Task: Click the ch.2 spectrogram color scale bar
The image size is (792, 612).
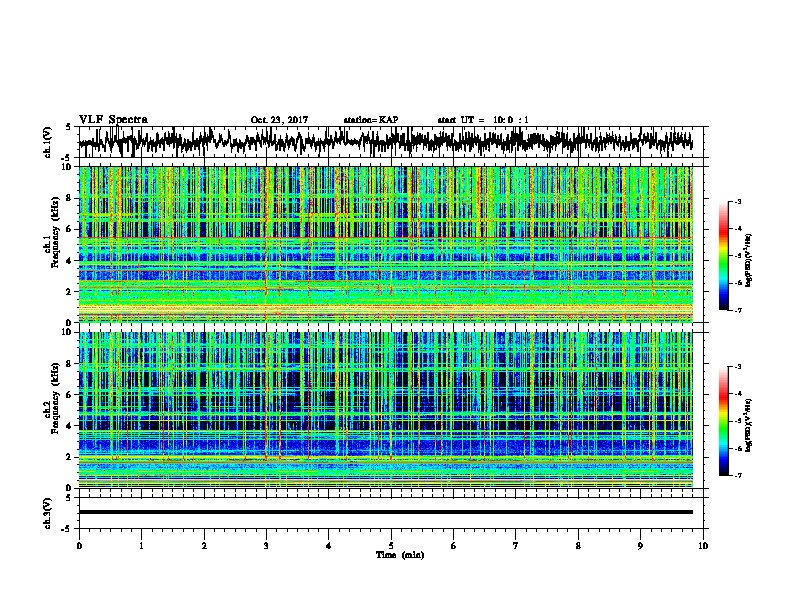Action: (723, 421)
